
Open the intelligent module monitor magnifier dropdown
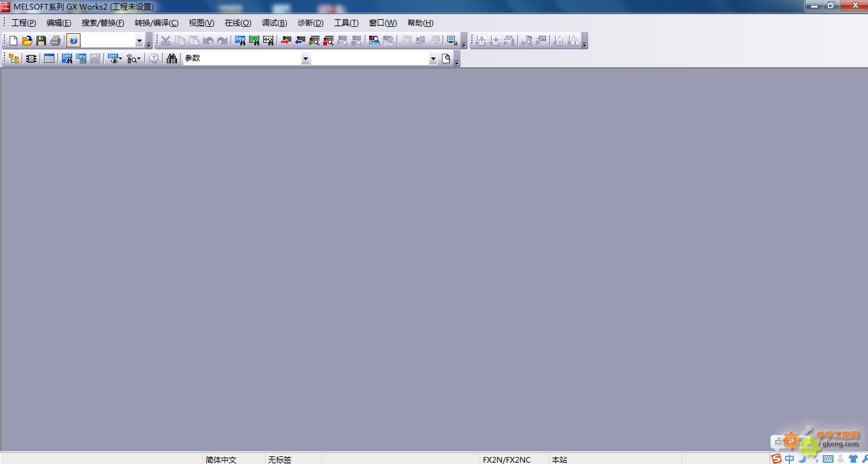(x=133, y=59)
